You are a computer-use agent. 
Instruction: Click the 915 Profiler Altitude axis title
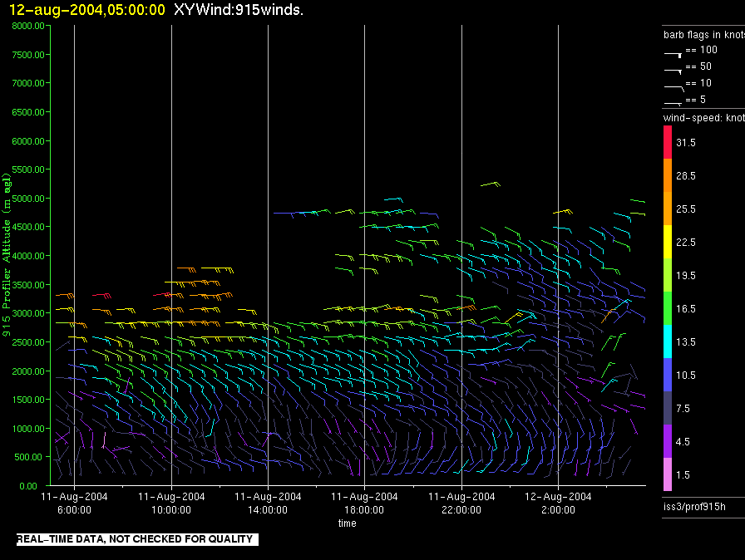click(6, 255)
